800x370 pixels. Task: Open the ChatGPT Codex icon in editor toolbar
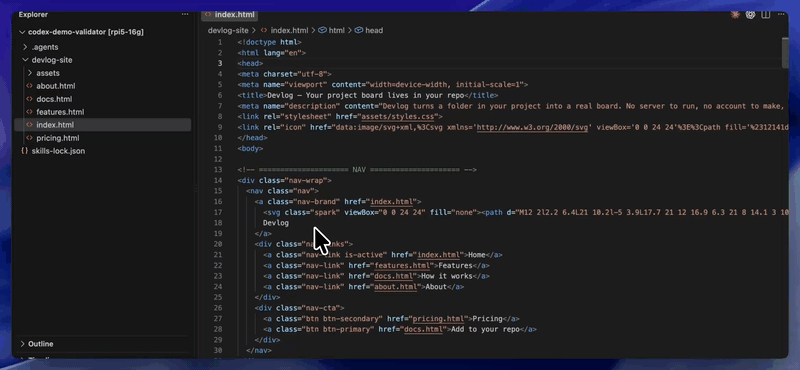click(x=750, y=15)
